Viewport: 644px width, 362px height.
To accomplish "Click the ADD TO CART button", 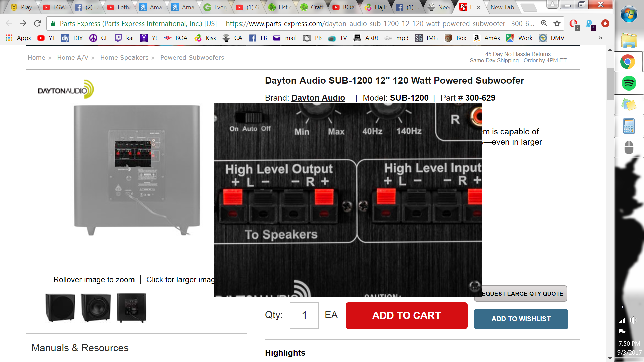I will [x=406, y=316].
